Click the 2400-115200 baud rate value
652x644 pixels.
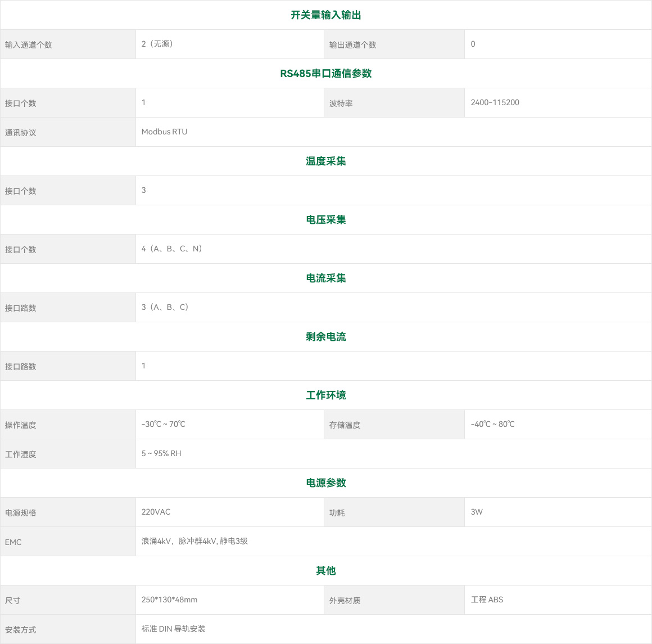(495, 102)
